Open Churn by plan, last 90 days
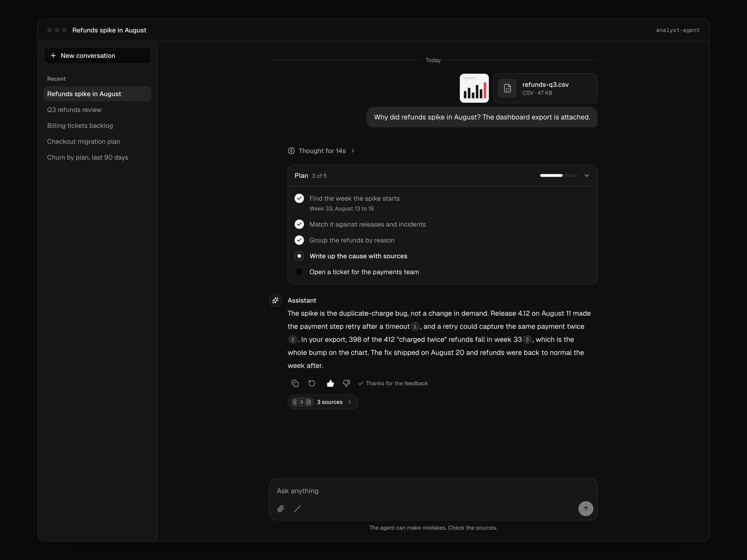The height and width of the screenshot is (560, 747). coord(97,157)
